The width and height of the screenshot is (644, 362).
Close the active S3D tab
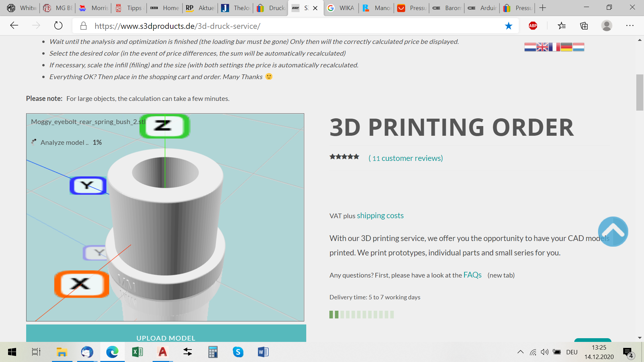315,8
